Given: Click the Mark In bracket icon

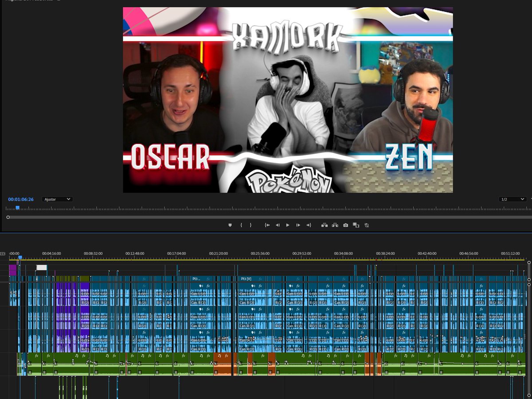Looking at the screenshot, I should click(x=241, y=225).
